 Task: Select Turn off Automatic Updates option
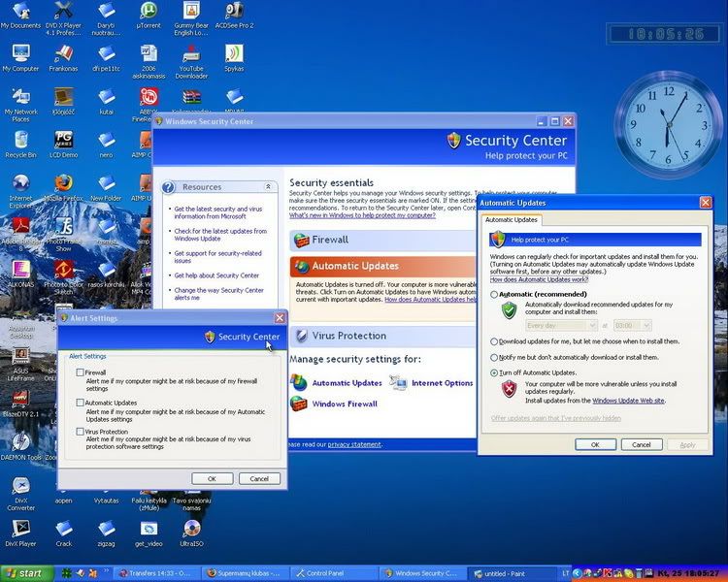tap(494, 372)
